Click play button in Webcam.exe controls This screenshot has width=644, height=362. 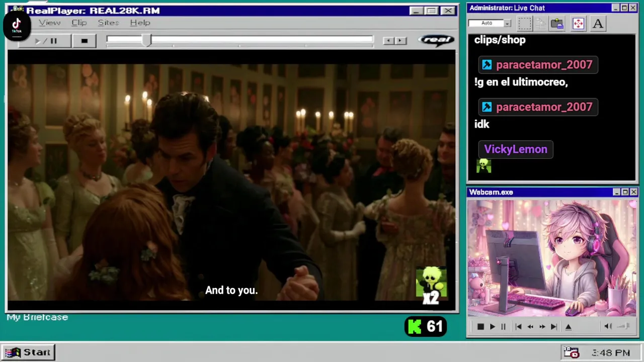(492, 327)
